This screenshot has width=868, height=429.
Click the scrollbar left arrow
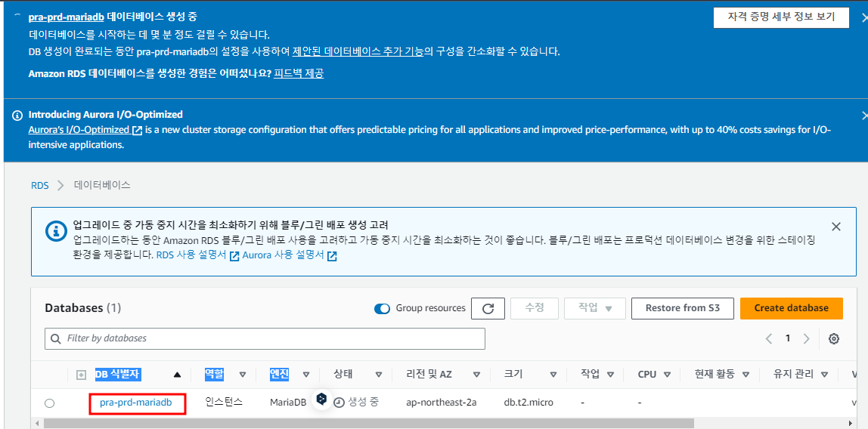pos(37,424)
